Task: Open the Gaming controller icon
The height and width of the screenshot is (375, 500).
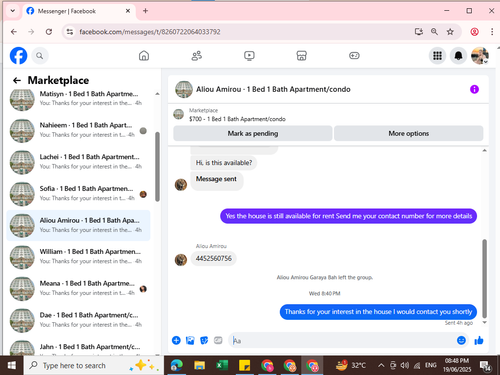Action: pyautogui.click(x=354, y=56)
